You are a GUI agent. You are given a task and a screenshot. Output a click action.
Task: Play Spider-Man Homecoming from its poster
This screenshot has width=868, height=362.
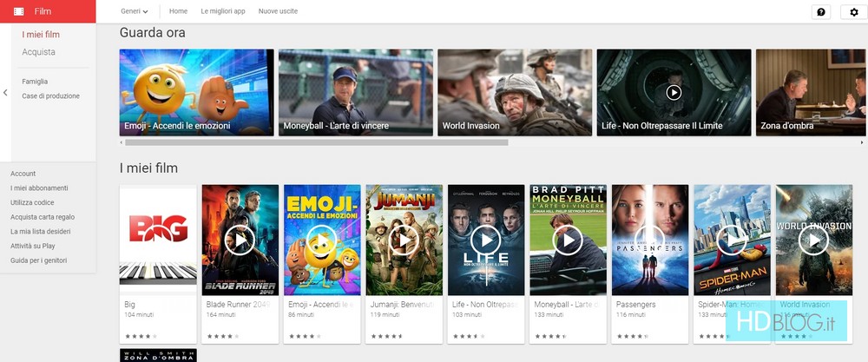(x=732, y=240)
